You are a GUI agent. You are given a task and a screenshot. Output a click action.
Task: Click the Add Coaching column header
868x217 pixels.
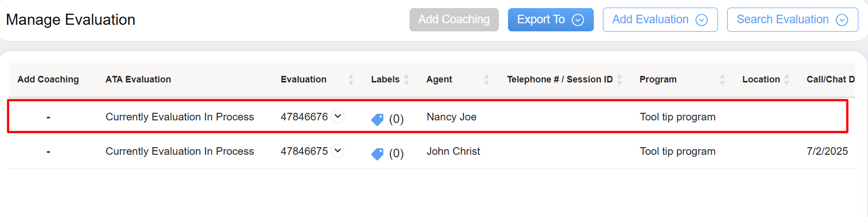[48, 79]
